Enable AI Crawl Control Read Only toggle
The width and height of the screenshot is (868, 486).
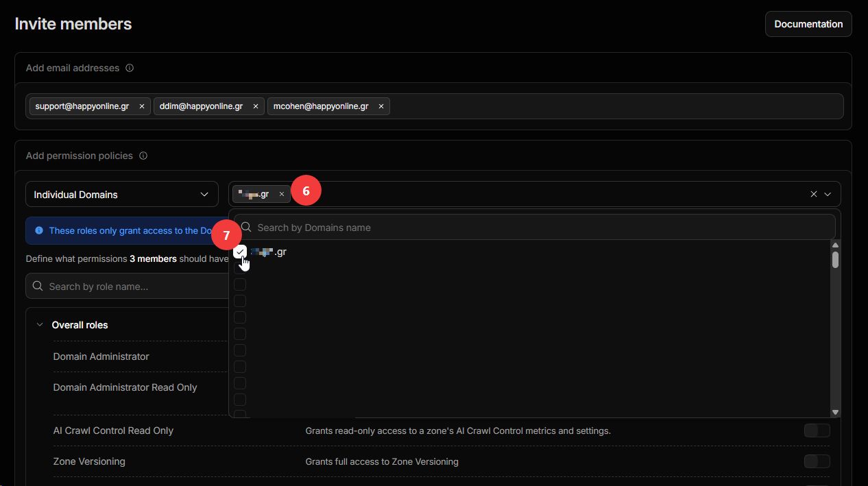(817, 430)
